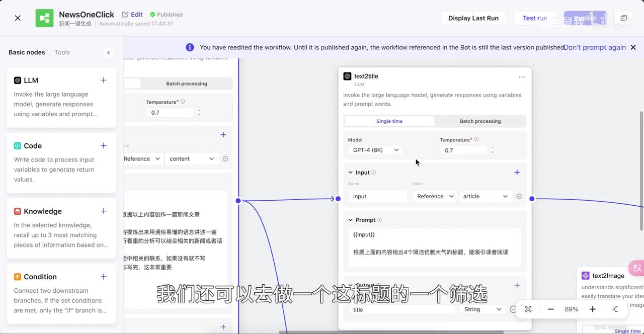Switch text2title to Batch processing
This screenshot has height=334, width=644.
480,121
